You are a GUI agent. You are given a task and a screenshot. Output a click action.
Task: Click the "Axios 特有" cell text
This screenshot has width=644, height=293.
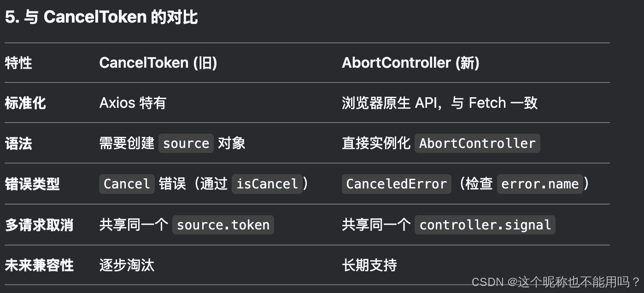click(x=132, y=103)
